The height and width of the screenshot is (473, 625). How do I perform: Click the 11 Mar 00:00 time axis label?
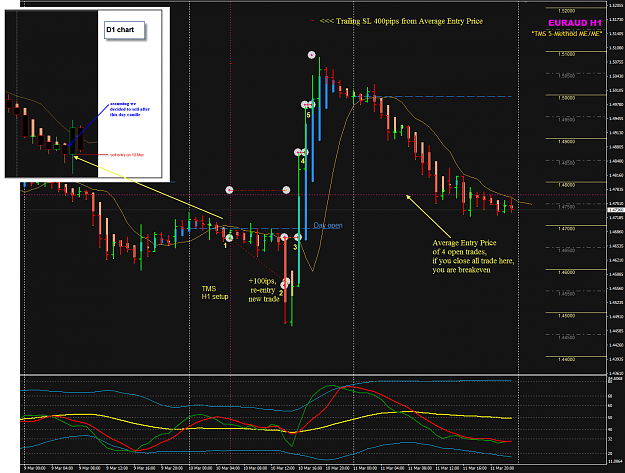[365, 468]
